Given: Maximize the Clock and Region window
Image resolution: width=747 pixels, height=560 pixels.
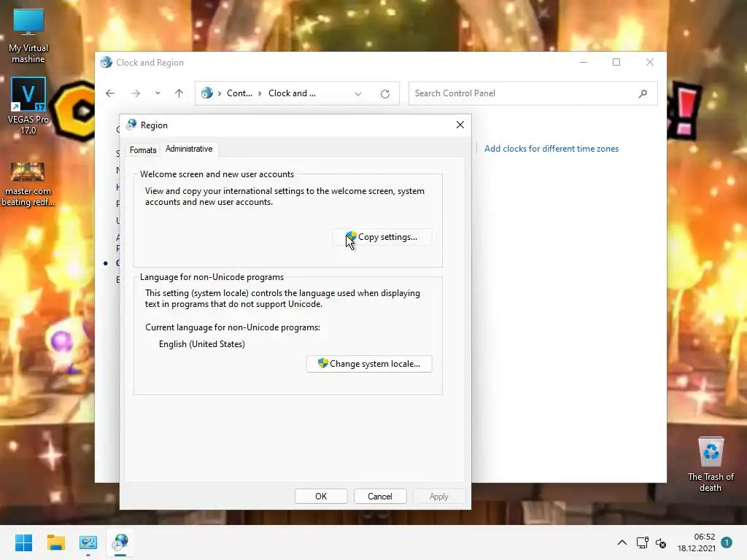Looking at the screenshot, I should click(616, 63).
